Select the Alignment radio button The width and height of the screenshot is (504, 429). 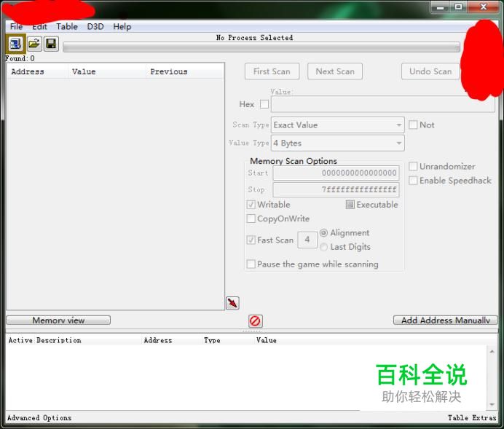[x=323, y=232]
